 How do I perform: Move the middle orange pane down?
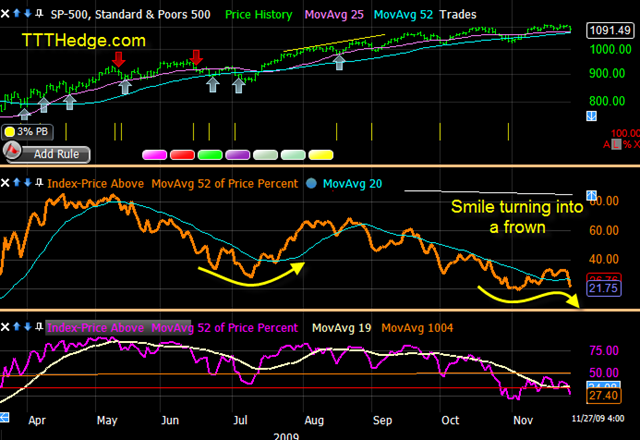coord(27,182)
